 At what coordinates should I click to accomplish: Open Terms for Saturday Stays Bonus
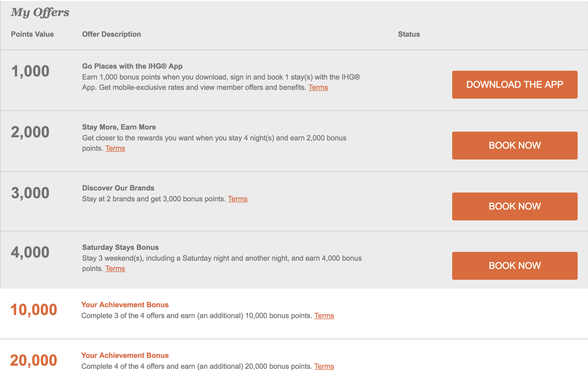(115, 269)
